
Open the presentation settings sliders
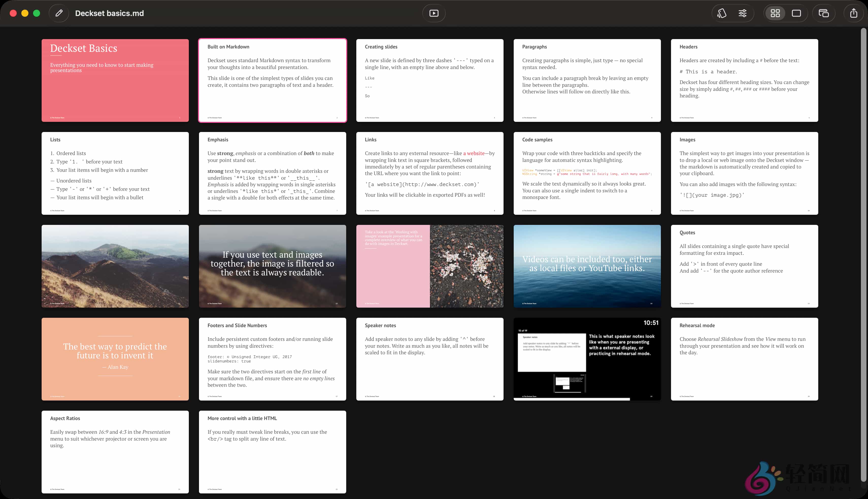[x=743, y=13]
